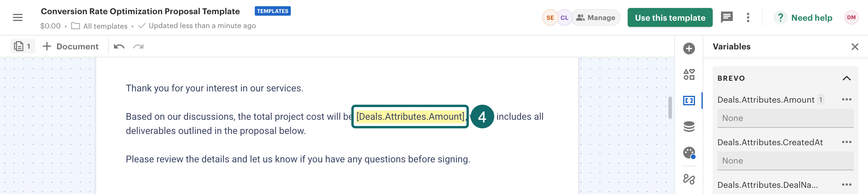Open the add content plus icon
868x194 pixels.
689,48
